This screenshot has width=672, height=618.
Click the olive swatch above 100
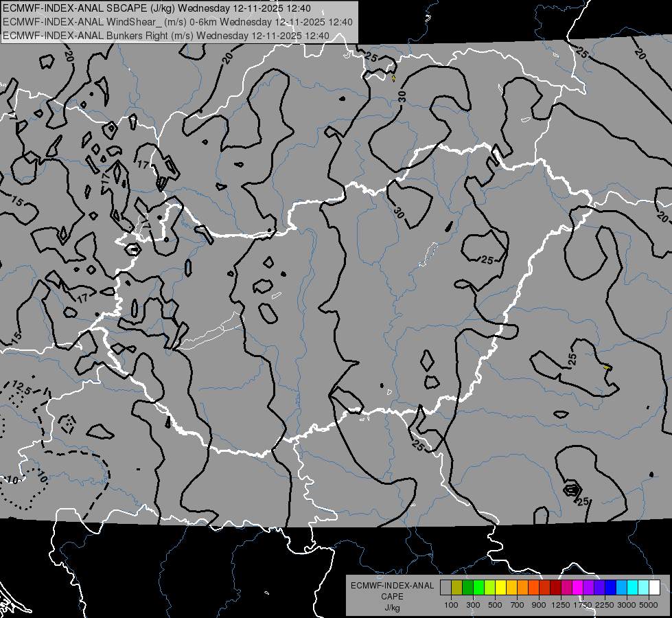point(456,588)
